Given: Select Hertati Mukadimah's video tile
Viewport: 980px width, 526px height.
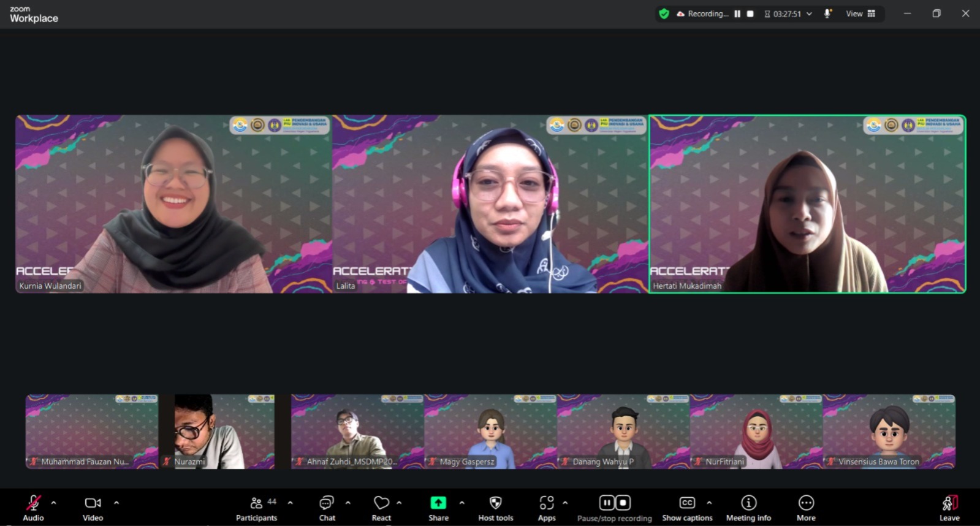Looking at the screenshot, I should coord(807,204).
